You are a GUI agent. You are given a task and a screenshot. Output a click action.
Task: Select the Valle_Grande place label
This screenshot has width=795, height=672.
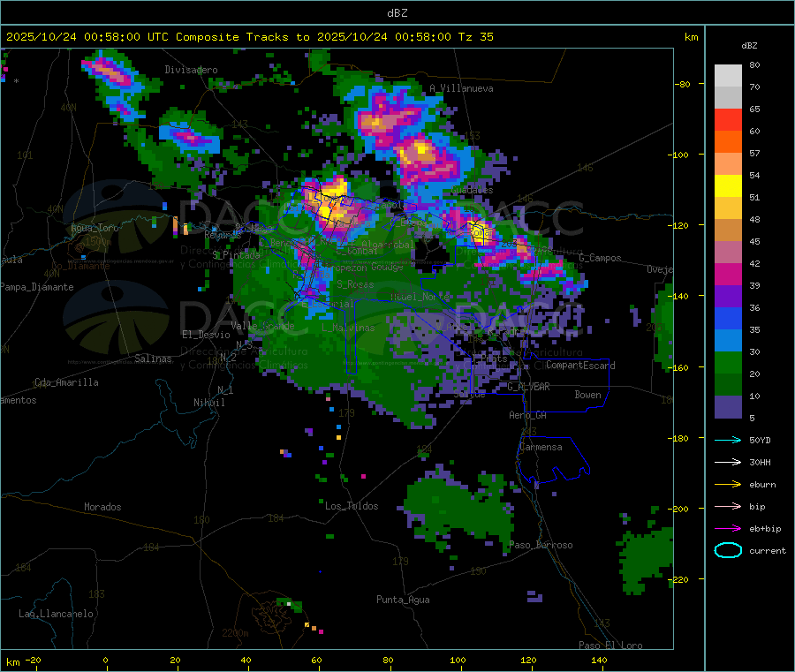coord(262,326)
